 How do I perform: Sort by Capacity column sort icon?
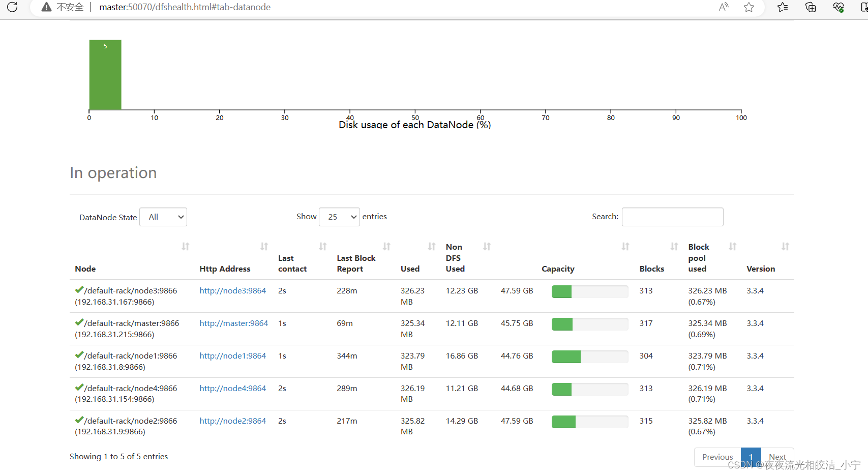[625, 247]
